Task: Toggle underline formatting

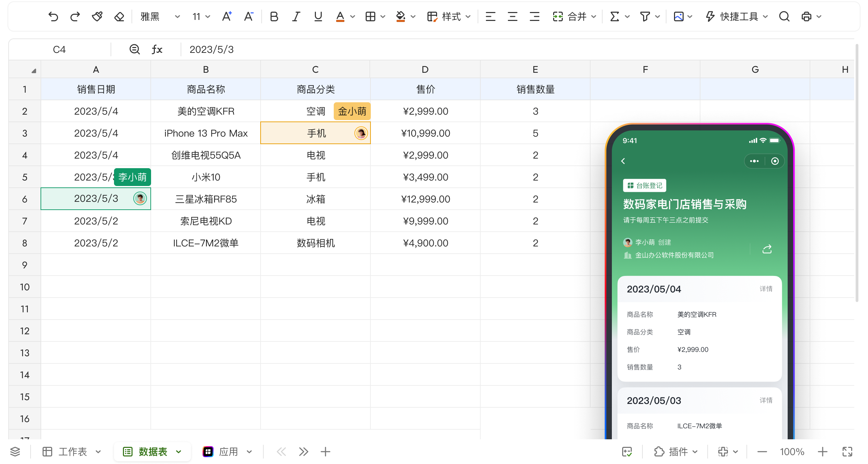Action: coord(318,16)
